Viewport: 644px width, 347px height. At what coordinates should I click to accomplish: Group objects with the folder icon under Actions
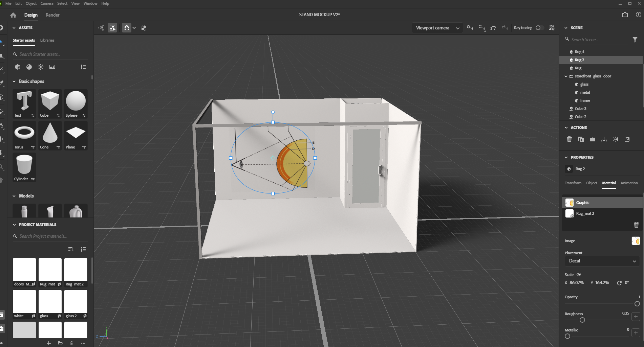click(x=592, y=139)
